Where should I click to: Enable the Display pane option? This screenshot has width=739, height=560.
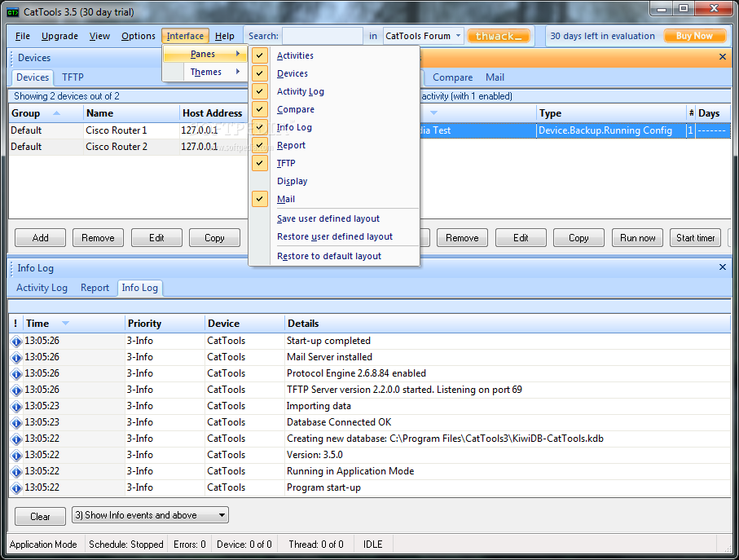click(x=293, y=181)
